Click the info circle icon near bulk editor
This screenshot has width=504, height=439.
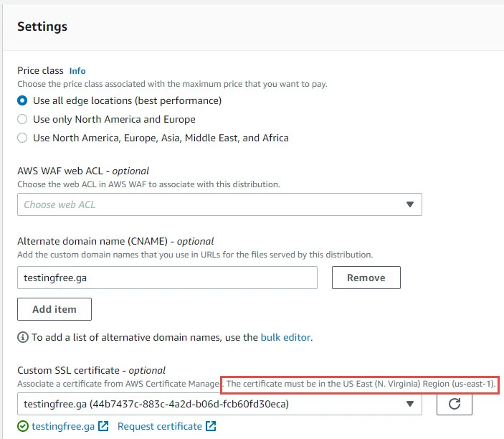tap(23, 337)
